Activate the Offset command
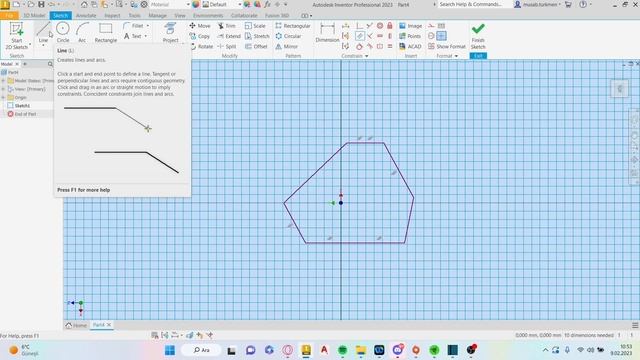The image size is (640, 360). [x=256, y=47]
